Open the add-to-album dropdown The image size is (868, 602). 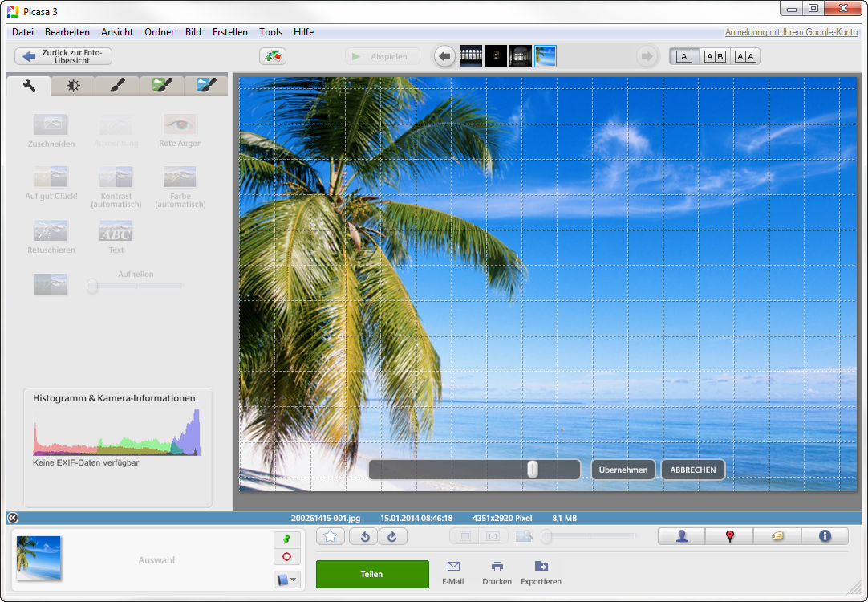(x=286, y=579)
